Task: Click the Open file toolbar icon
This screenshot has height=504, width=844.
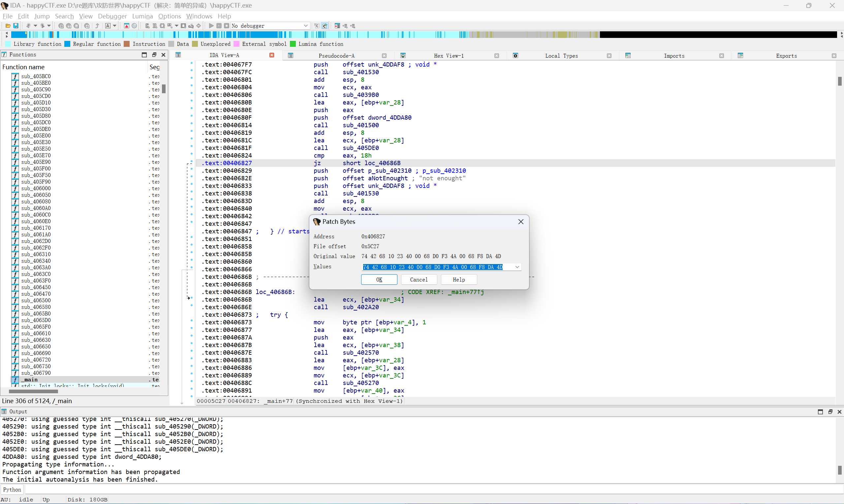Action: click(8, 26)
